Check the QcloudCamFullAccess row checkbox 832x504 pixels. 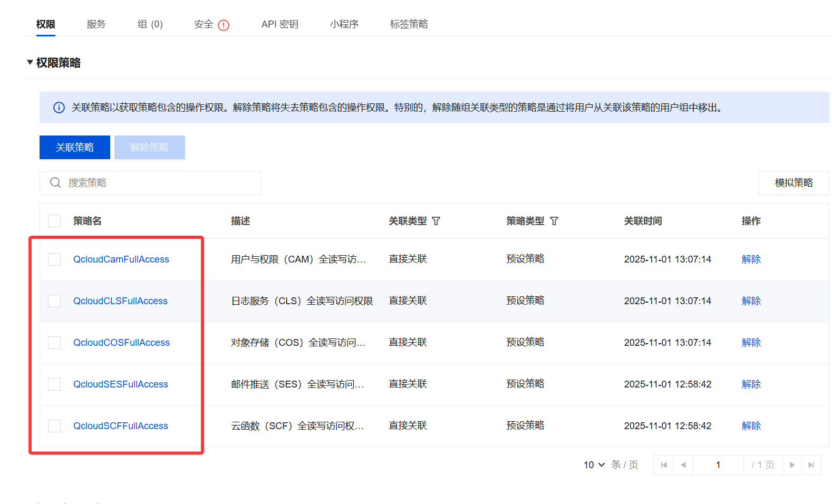(54, 259)
